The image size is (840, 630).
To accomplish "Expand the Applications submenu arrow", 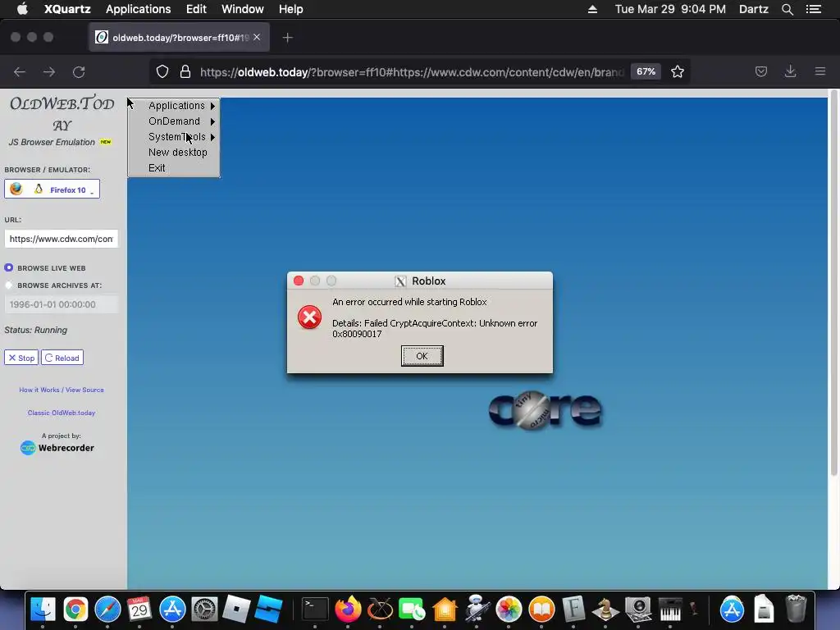I will pyautogui.click(x=212, y=106).
